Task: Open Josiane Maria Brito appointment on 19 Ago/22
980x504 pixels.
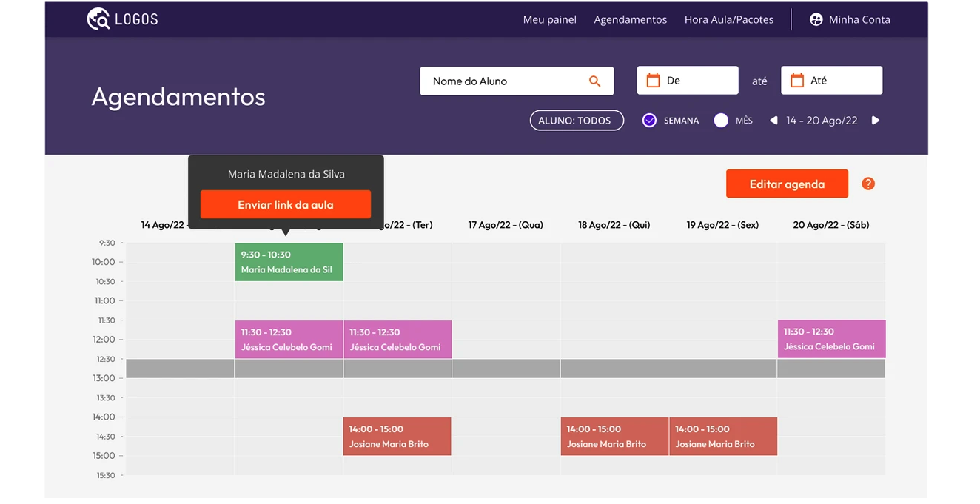Action: coord(723,437)
